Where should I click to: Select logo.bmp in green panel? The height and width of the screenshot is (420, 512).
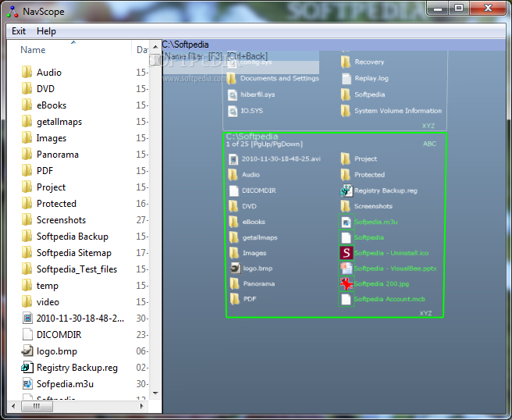[251, 269]
